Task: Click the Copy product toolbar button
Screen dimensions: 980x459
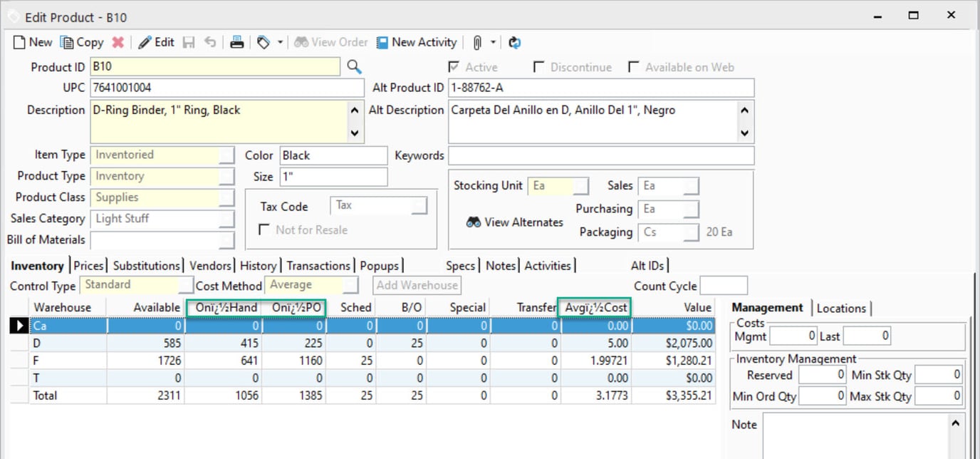Action: click(82, 42)
